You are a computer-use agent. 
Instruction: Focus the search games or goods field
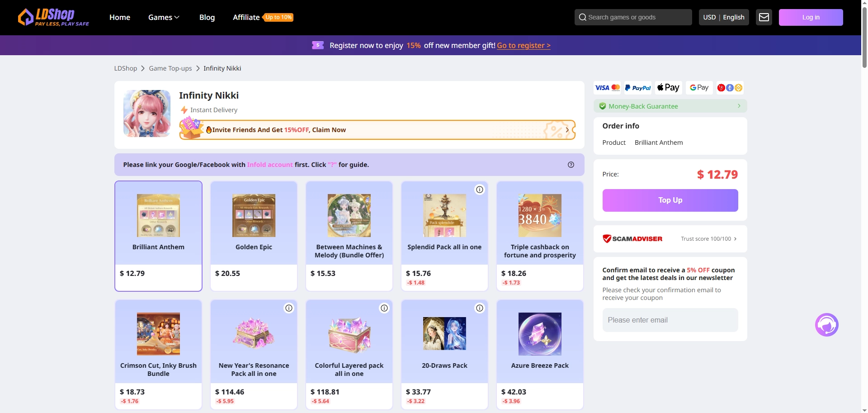(633, 17)
